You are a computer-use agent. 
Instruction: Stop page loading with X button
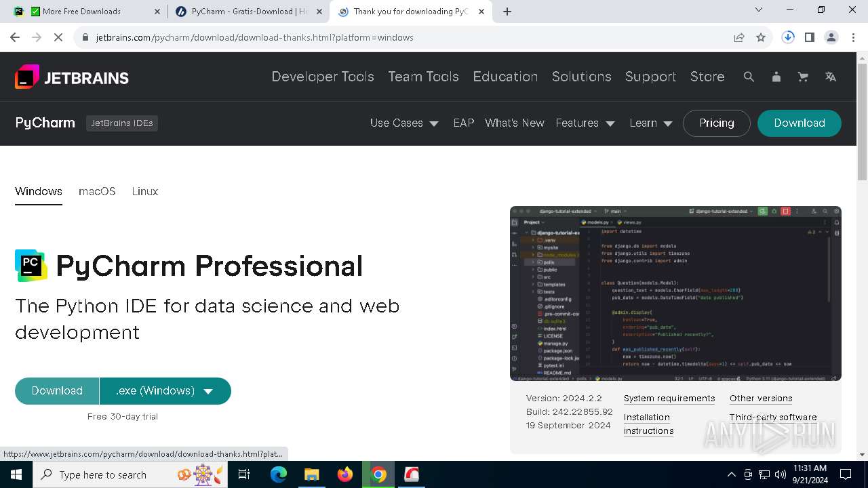(x=58, y=37)
